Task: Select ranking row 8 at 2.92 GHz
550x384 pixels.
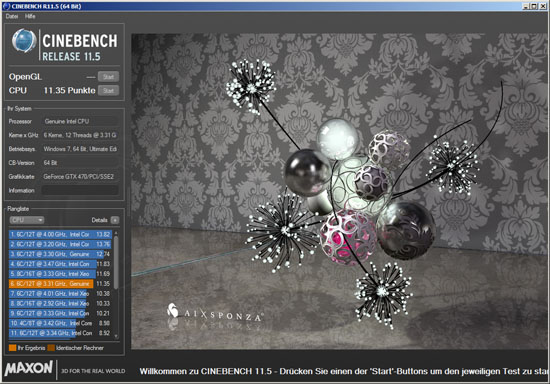Action: coord(60,303)
